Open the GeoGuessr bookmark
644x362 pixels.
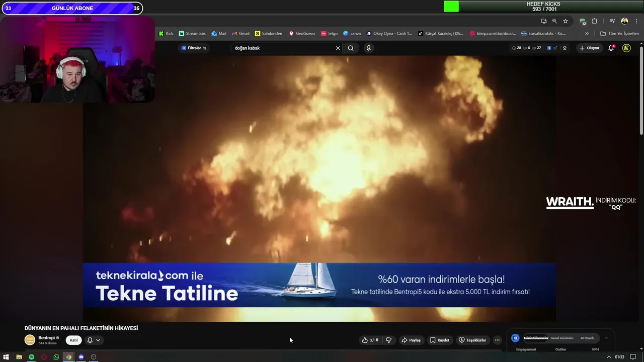pyautogui.click(x=302, y=34)
